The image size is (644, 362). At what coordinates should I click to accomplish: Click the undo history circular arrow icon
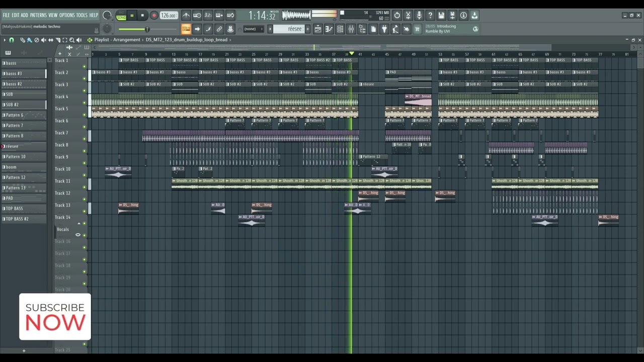click(x=397, y=16)
